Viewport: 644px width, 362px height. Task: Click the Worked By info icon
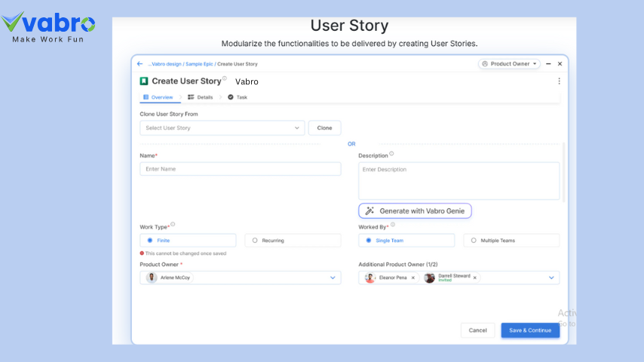point(393,224)
